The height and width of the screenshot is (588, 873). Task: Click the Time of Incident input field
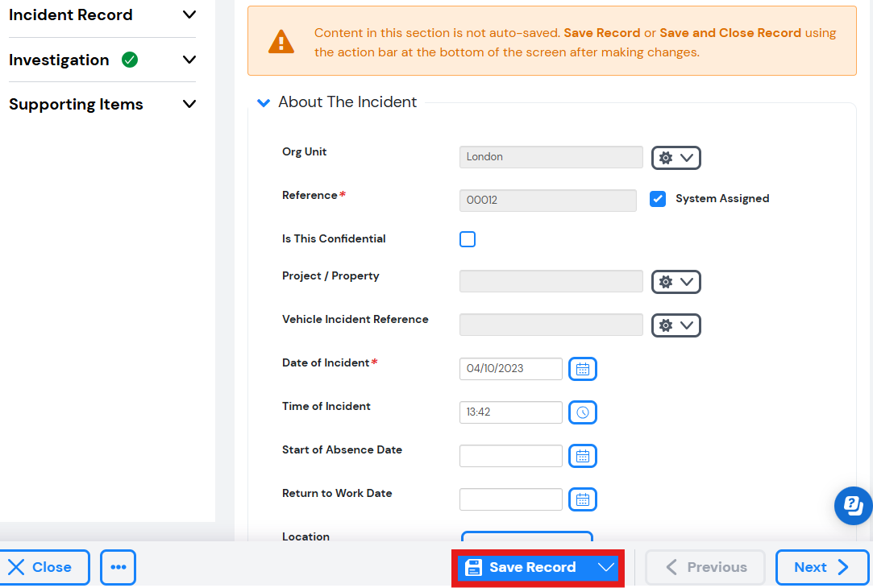[510, 412]
